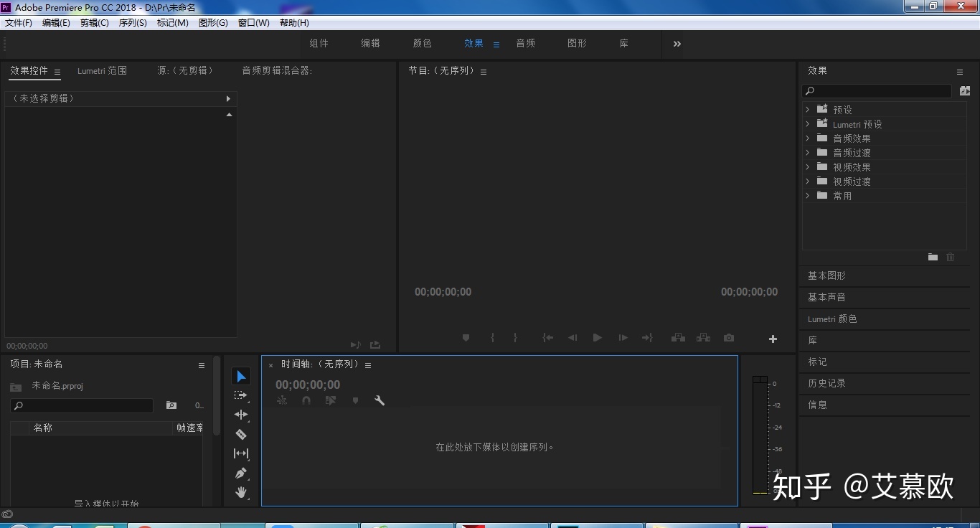
Task: Click the play-audio icon in Effect Controls bottom
Action: [x=355, y=346]
